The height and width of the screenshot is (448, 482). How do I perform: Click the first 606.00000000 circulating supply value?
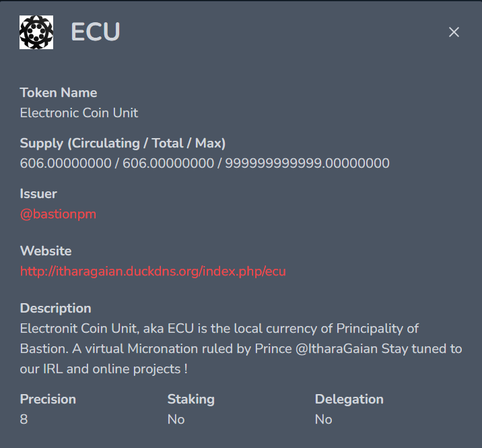tap(65, 163)
